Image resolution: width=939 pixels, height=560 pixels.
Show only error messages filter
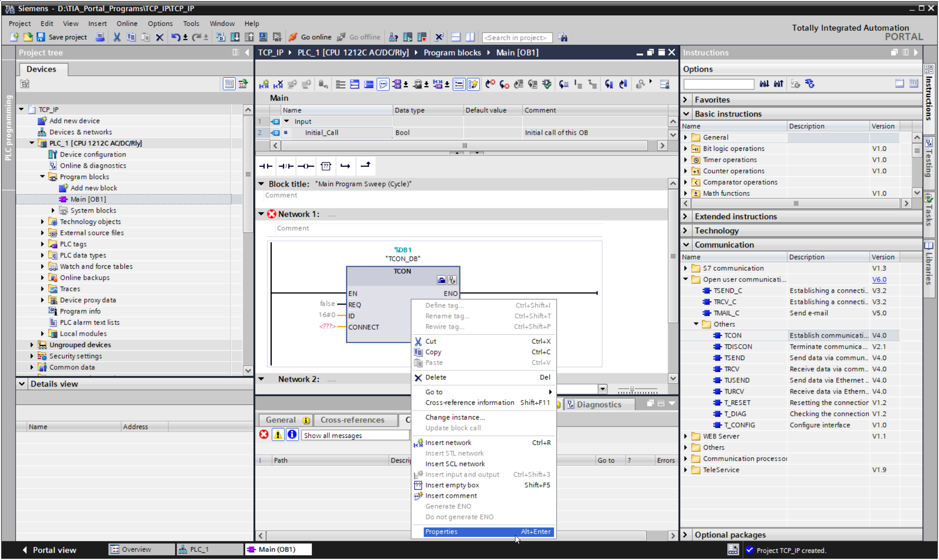click(x=264, y=435)
